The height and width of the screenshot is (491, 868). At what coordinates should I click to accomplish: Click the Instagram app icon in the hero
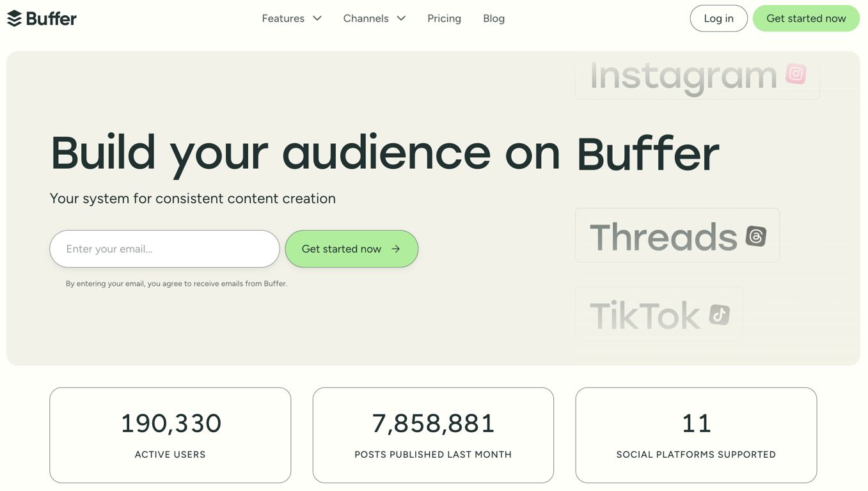click(x=795, y=74)
